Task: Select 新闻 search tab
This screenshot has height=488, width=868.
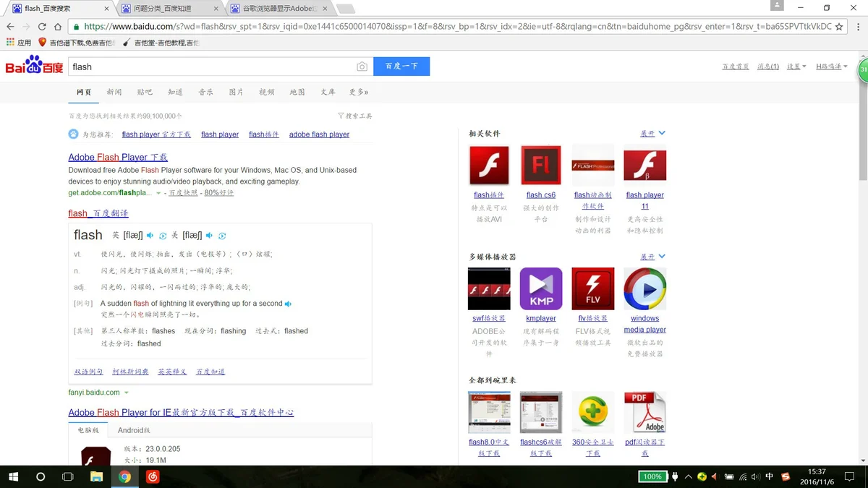Action: click(114, 93)
